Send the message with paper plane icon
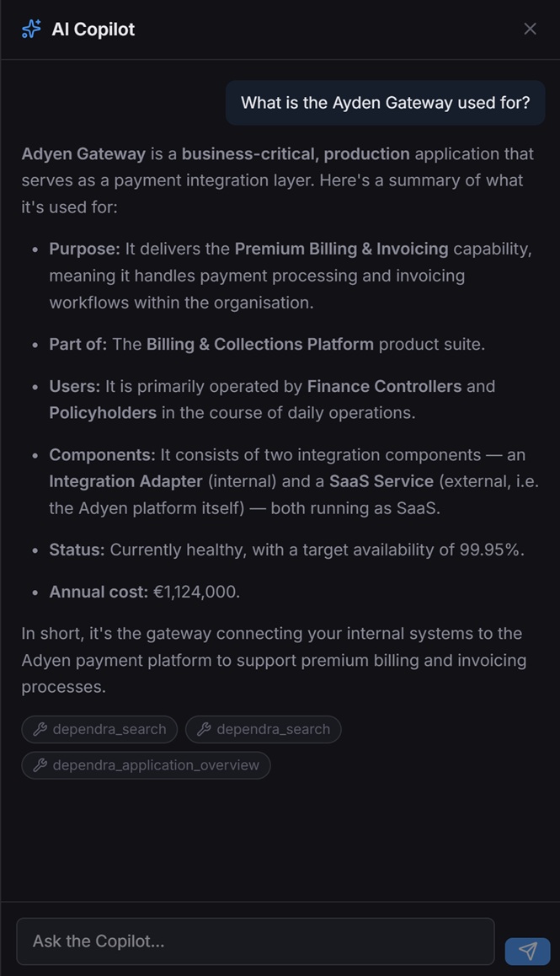 pyautogui.click(x=528, y=951)
